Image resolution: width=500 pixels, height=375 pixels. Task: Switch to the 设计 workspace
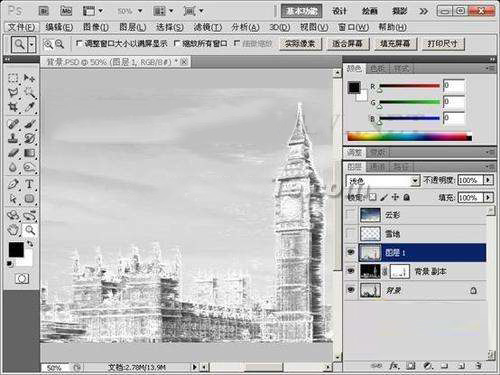tap(339, 11)
